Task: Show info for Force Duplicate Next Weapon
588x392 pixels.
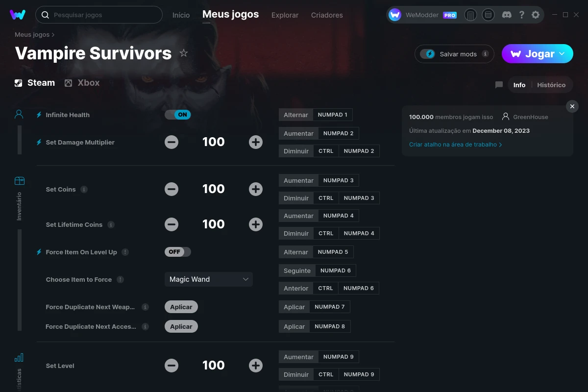Action: tap(145, 307)
